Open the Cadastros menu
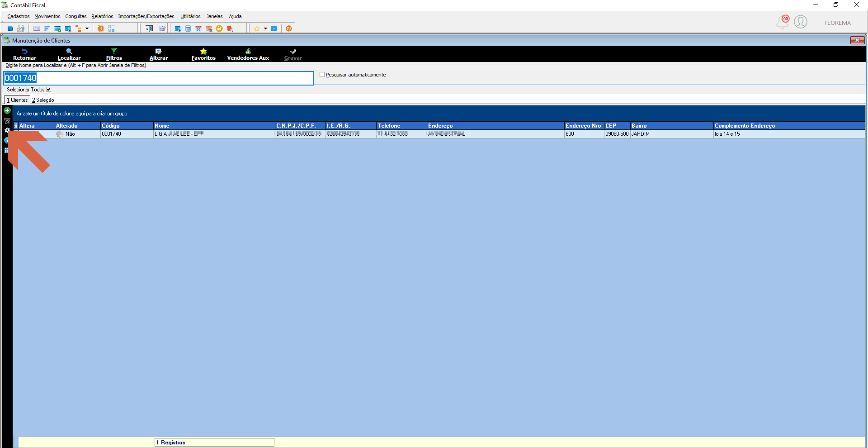 (x=19, y=16)
